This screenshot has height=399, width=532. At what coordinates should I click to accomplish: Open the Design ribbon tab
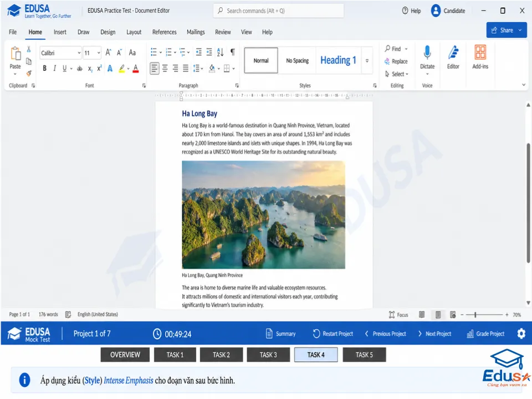(x=108, y=32)
